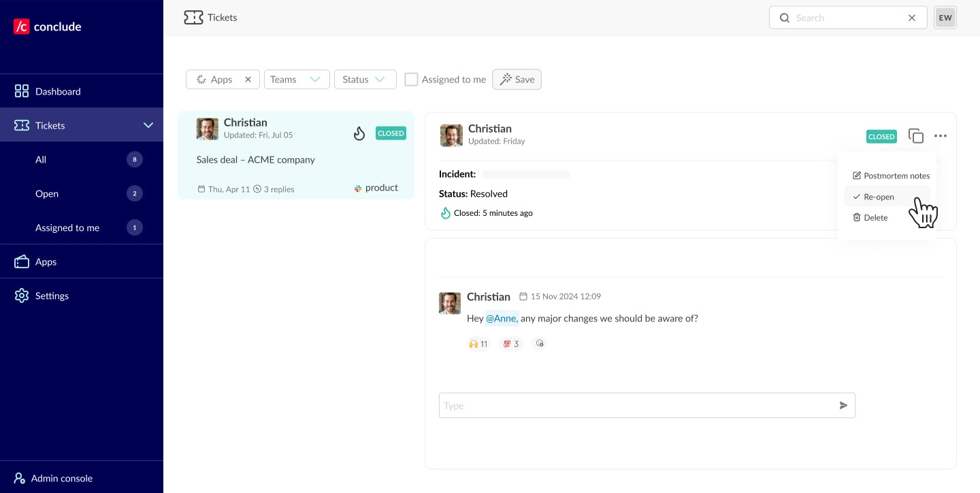Open the Admin console link
Image resolution: width=980 pixels, height=493 pixels.
[61, 478]
